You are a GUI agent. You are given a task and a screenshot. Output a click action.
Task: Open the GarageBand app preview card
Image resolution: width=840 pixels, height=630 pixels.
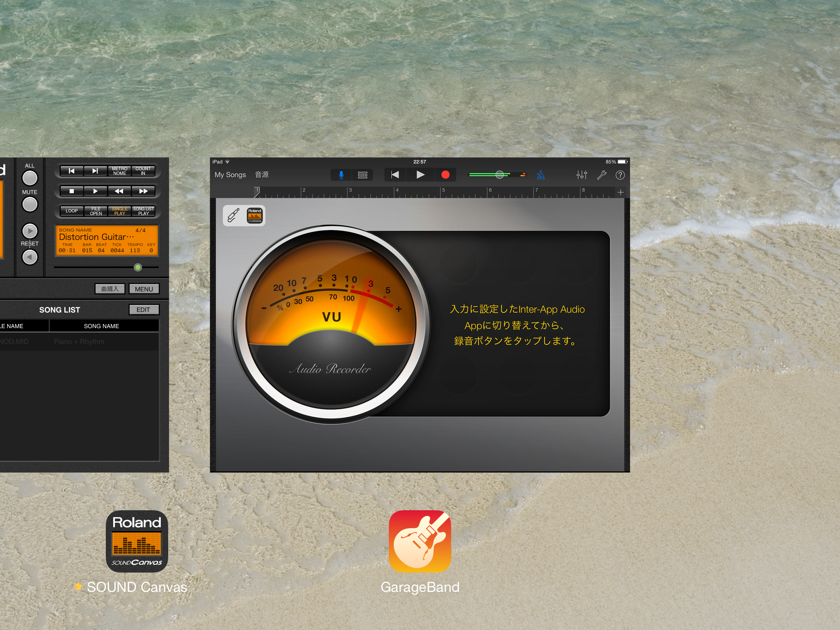pyautogui.click(x=420, y=315)
